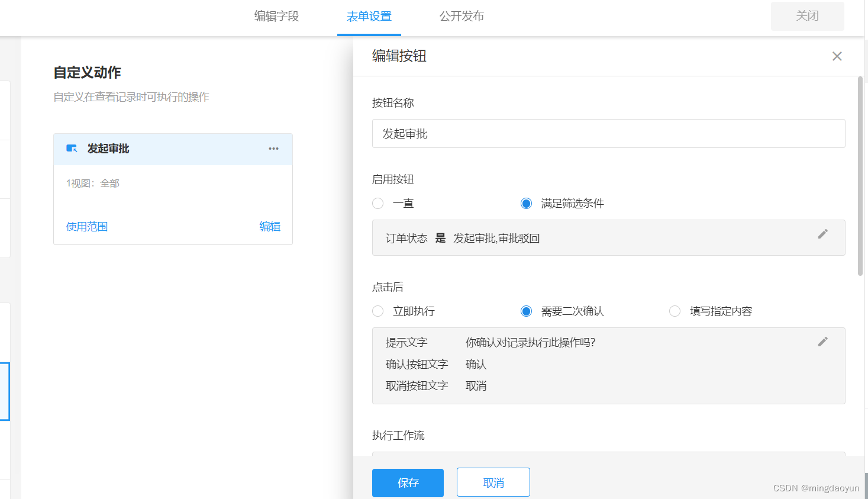Click the 关闭 button at top right
Viewport: 868px width, 499px height.
pyautogui.click(x=806, y=16)
